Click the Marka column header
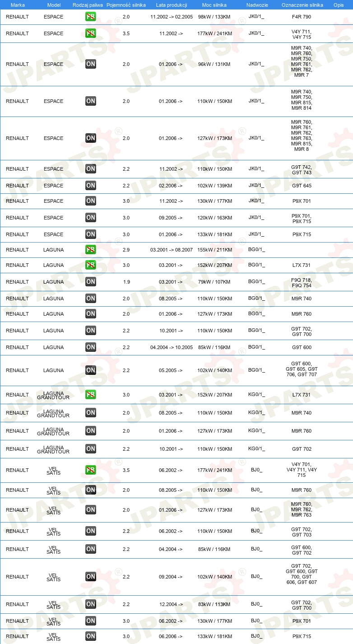 pyautogui.click(x=18, y=5)
